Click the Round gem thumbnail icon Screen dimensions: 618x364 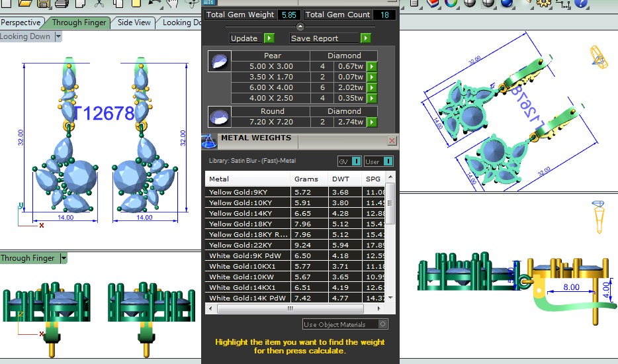click(219, 116)
